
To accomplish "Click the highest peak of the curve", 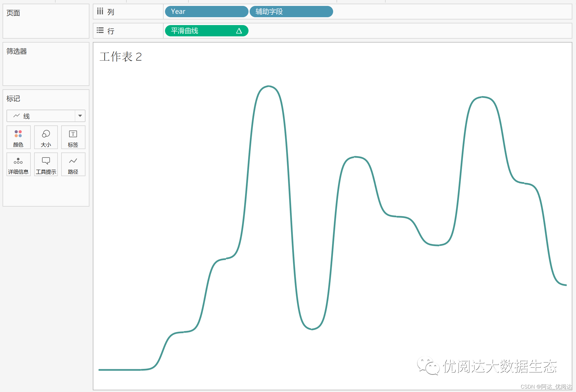I will pyautogui.click(x=269, y=86).
